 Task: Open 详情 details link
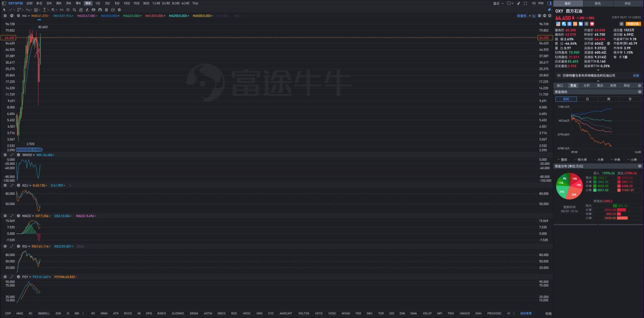pos(636,76)
